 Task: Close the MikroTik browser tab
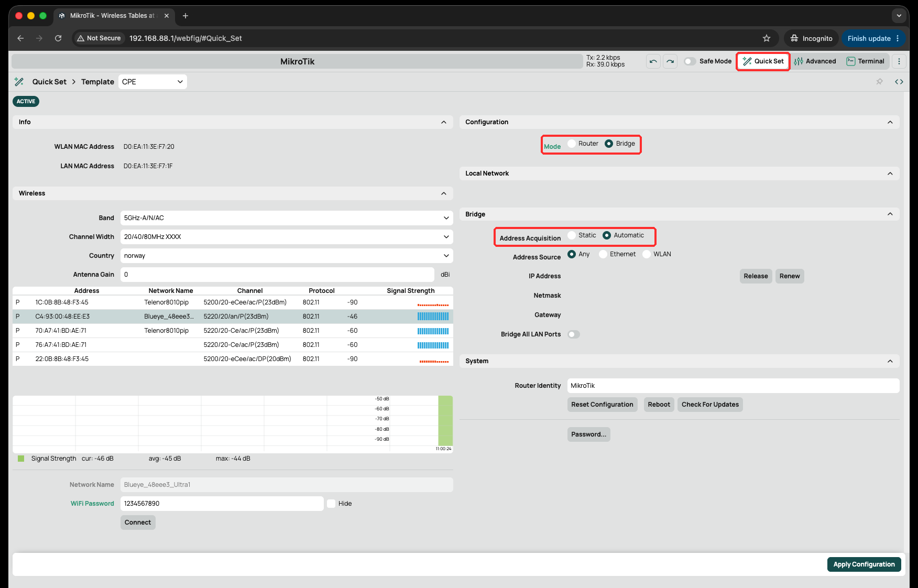[x=167, y=16]
